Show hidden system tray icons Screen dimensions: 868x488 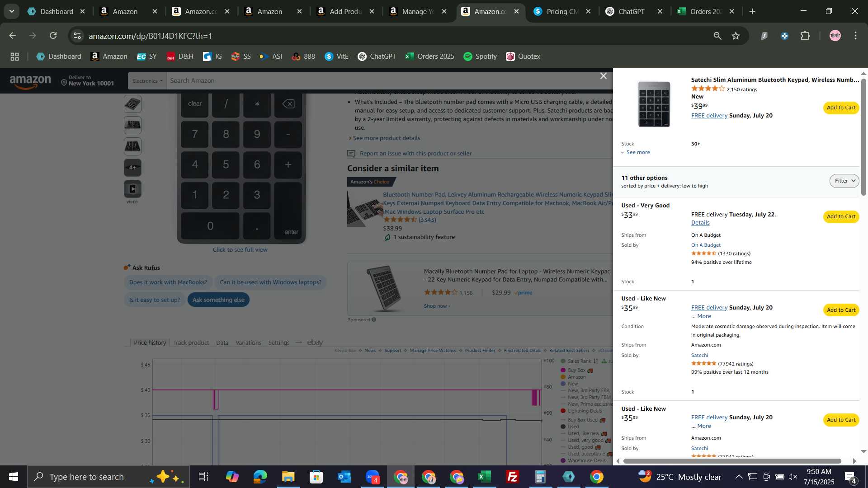739,477
